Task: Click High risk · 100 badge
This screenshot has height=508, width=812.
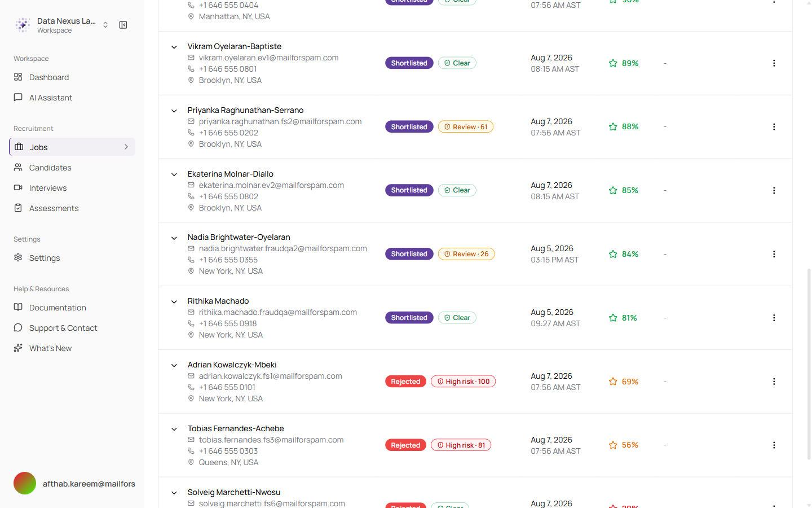Action: (x=464, y=382)
